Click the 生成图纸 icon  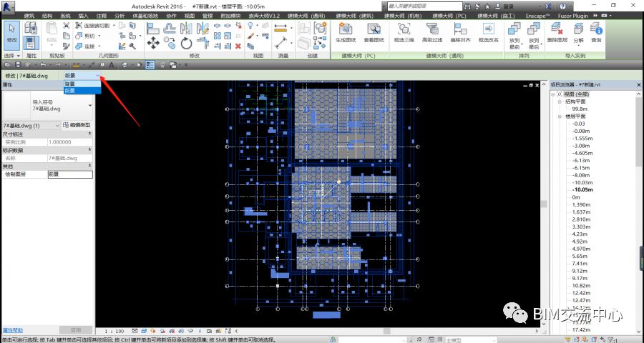(x=346, y=32)
